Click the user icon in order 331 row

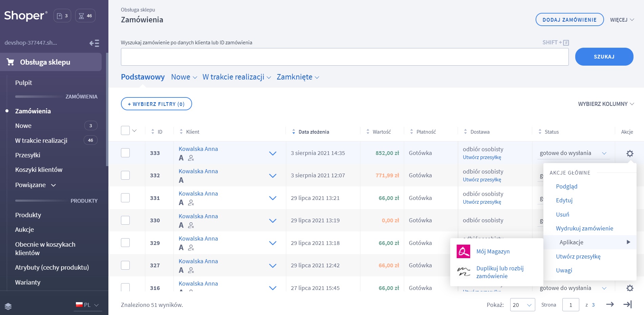pos(191,202)
